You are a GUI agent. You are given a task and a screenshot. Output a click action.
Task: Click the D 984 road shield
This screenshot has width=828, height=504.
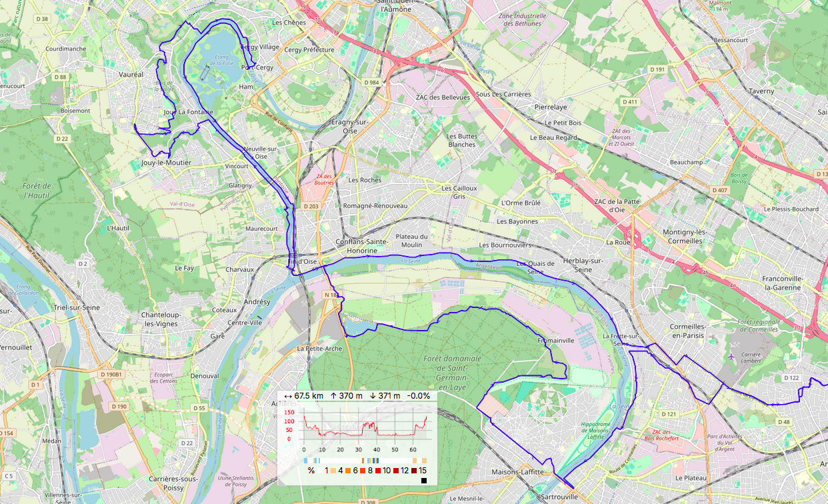tap(371, 82)
